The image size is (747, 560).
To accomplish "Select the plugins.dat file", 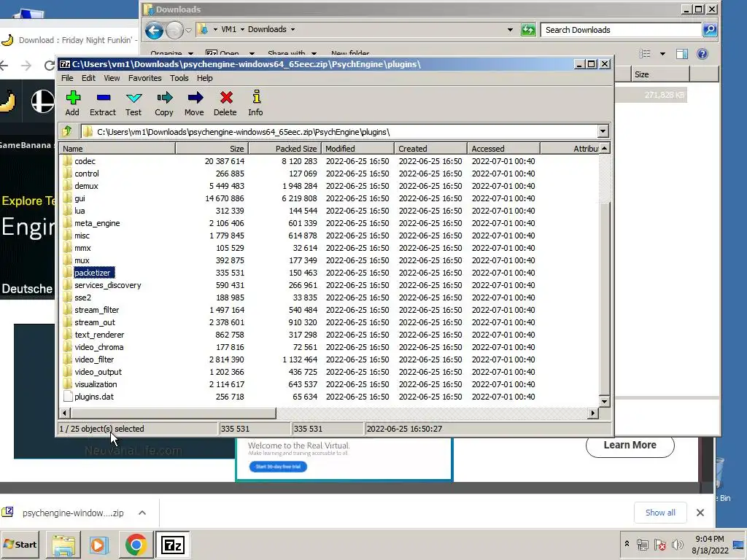I will coord(94,396).
